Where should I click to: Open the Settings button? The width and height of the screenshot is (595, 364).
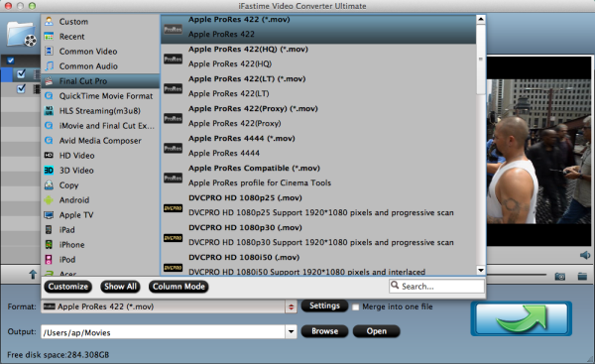coord(324,305)
